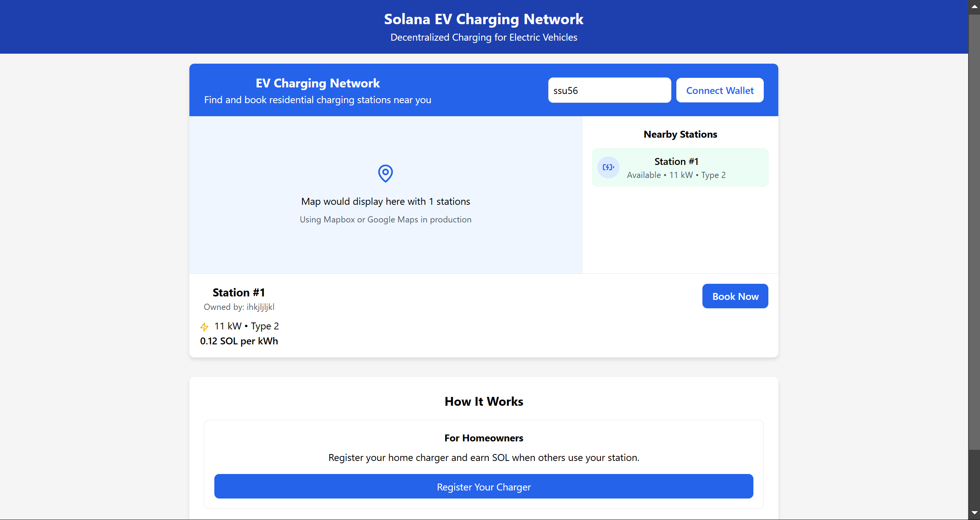This screenshot has width=980, height=520.
Task: Click the 0.12 SOL per kWh price text
Action: (239, 341)
